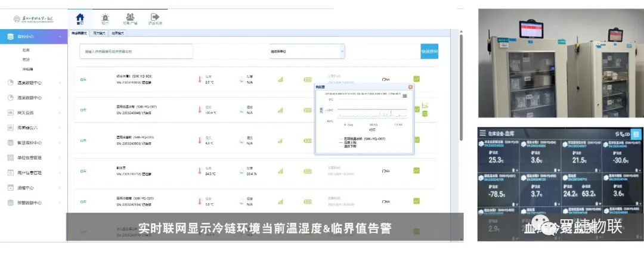This screenshot has height=255, width=644.
Task: Select the -78.5℃ device card on tablet screen
Action: [x=498, y=189]
